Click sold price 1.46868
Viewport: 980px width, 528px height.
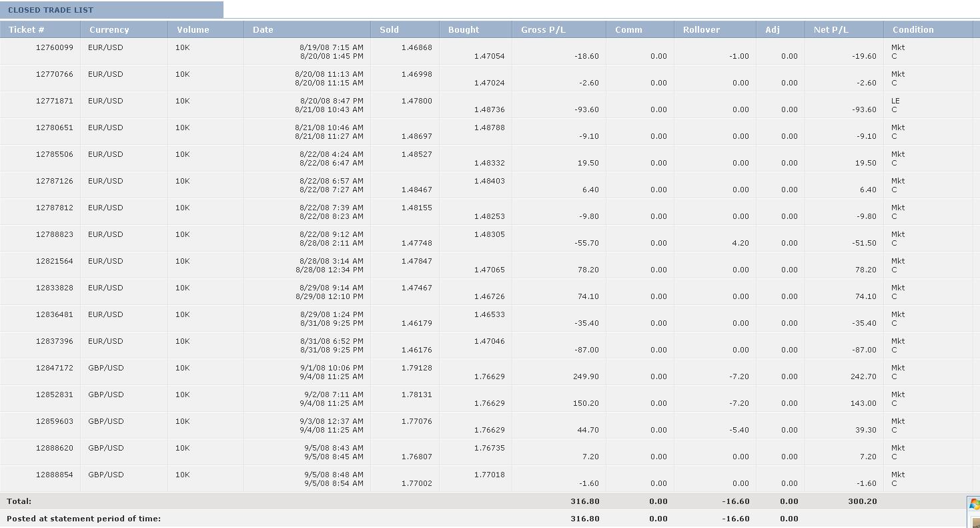click(417, 47)
